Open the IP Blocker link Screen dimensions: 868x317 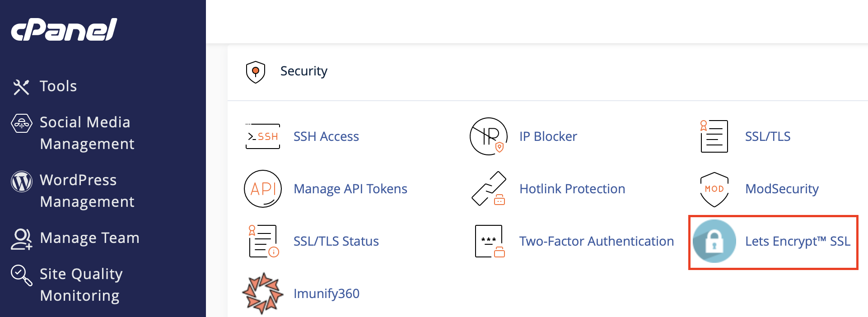click(548, 136)
